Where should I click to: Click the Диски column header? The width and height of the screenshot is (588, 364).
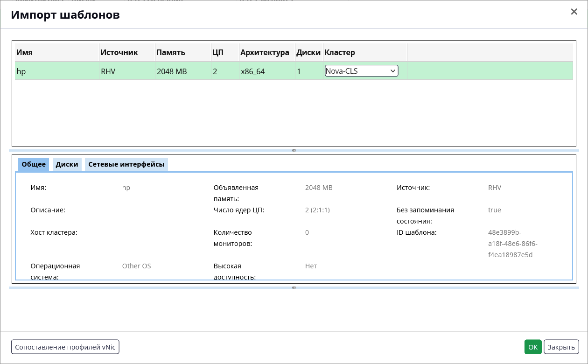click(308, 52)
